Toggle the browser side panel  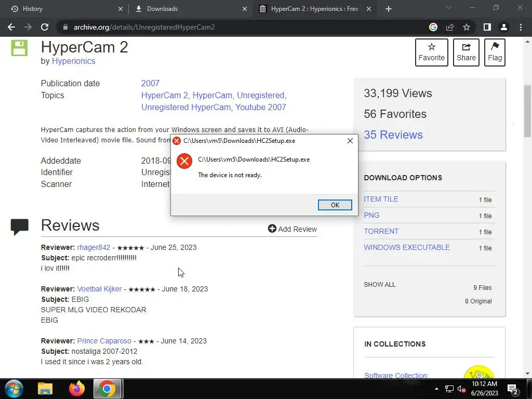[x=487, y=27]
